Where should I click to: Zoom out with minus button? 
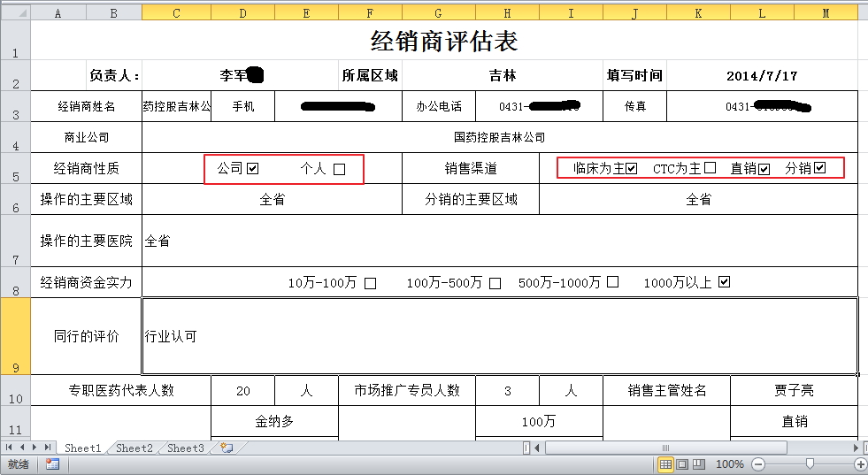click(x=758, y=464)
